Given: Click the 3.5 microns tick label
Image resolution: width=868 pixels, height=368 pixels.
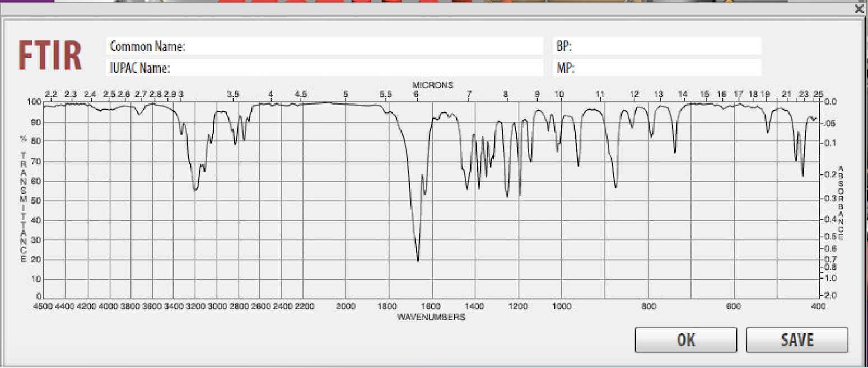Looking at the screenshot, I should (233, 94).
